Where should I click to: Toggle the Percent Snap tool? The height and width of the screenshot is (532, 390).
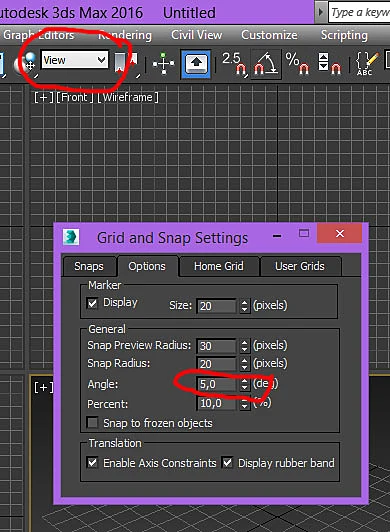[x=297, y=63]
